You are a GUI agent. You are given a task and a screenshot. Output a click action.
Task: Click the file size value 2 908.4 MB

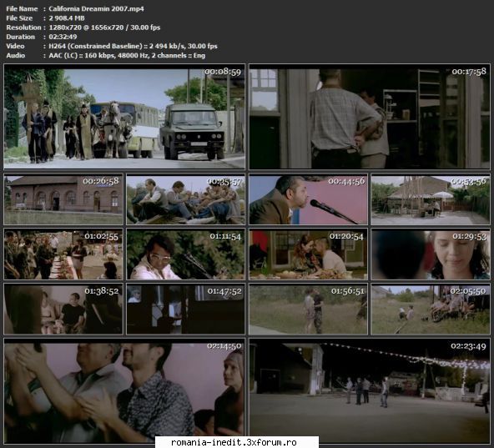click(67, 18)
